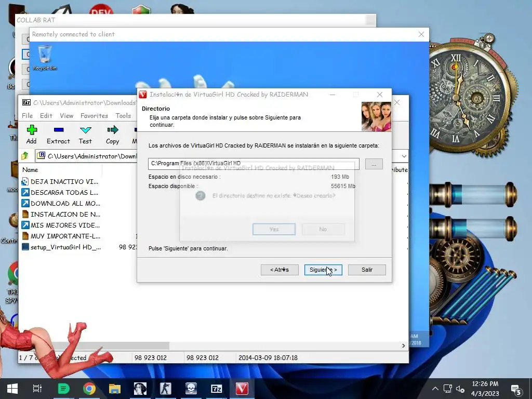Open the View menu in 7-Zip
The image size is (532, 399).
[66, 116]
